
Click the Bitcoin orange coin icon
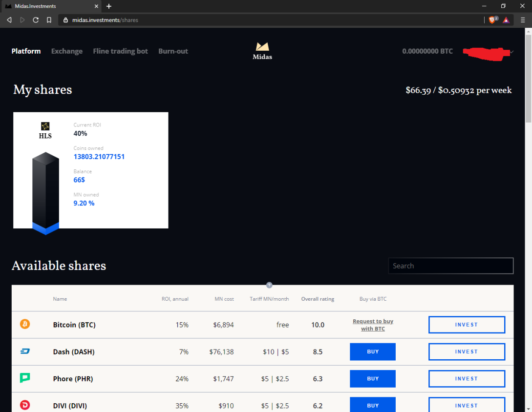(x=25, y=324)
